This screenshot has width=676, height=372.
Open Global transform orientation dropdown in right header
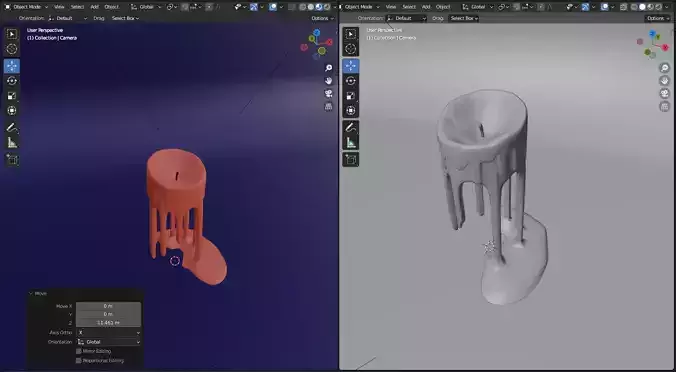479,7
